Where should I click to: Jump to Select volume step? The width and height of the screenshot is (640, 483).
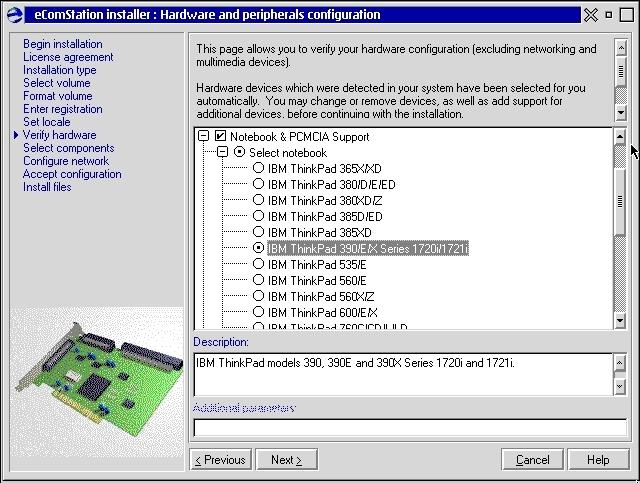pos(57,83)
